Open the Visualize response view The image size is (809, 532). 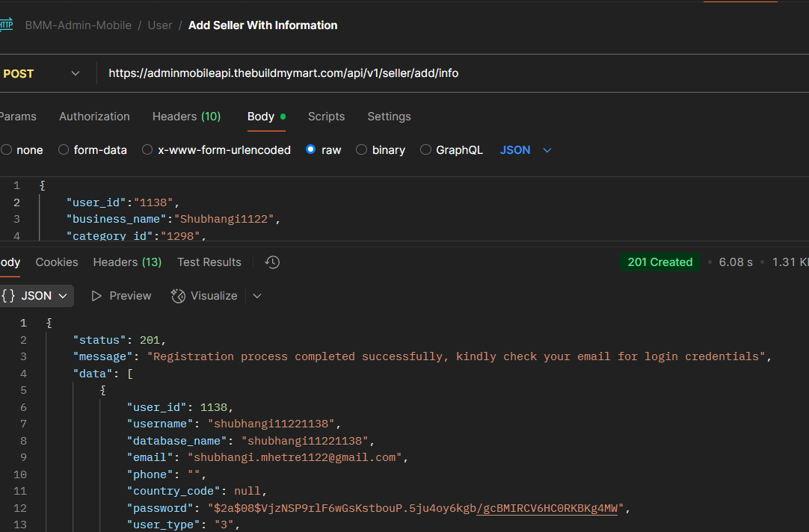204,296
